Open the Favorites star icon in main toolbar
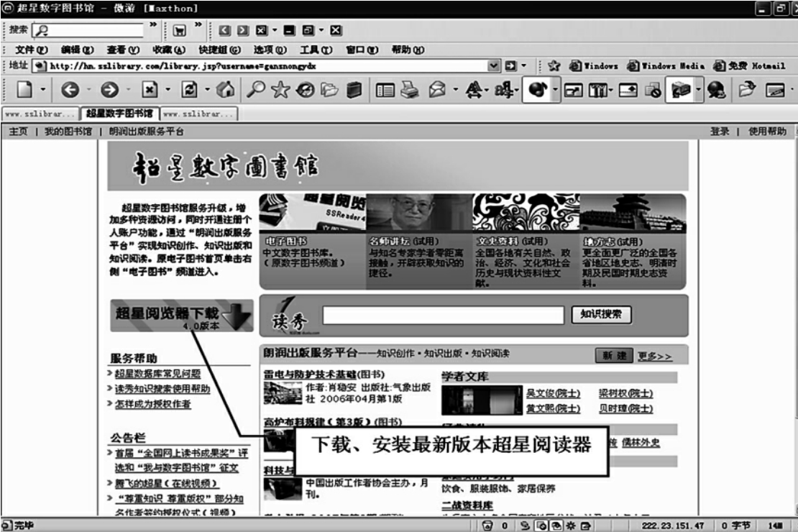 pyautogui.click(x=280, y=90)
